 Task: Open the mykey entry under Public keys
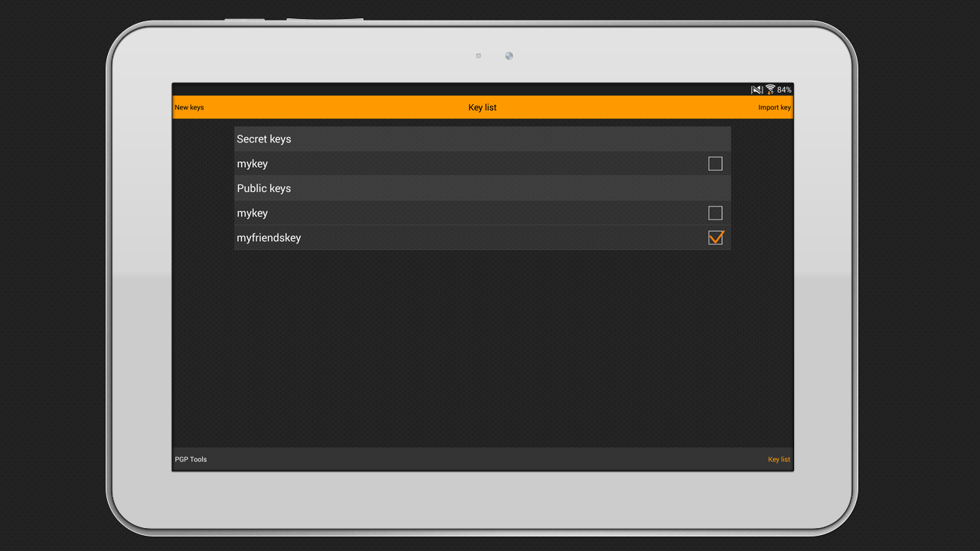(253, 213)
